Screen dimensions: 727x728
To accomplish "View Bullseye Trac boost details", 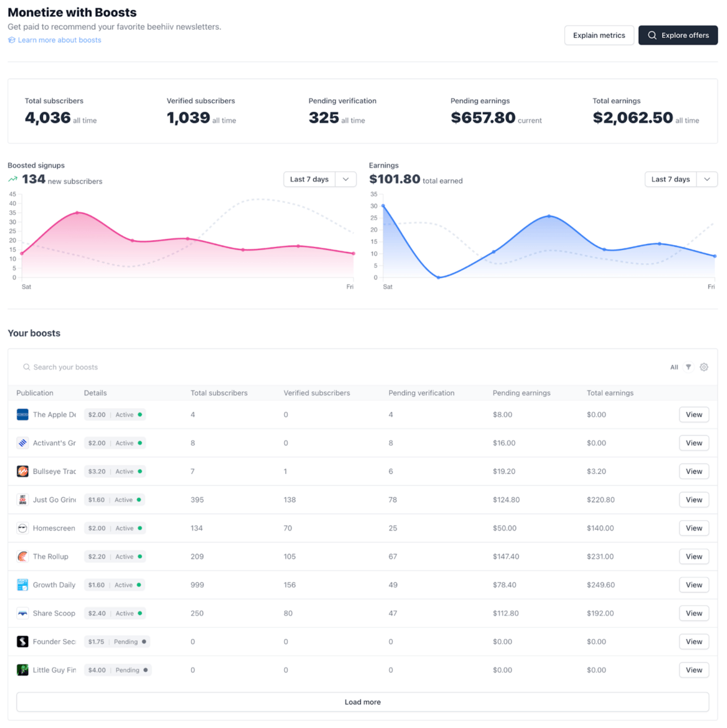I will click(694, 471).
